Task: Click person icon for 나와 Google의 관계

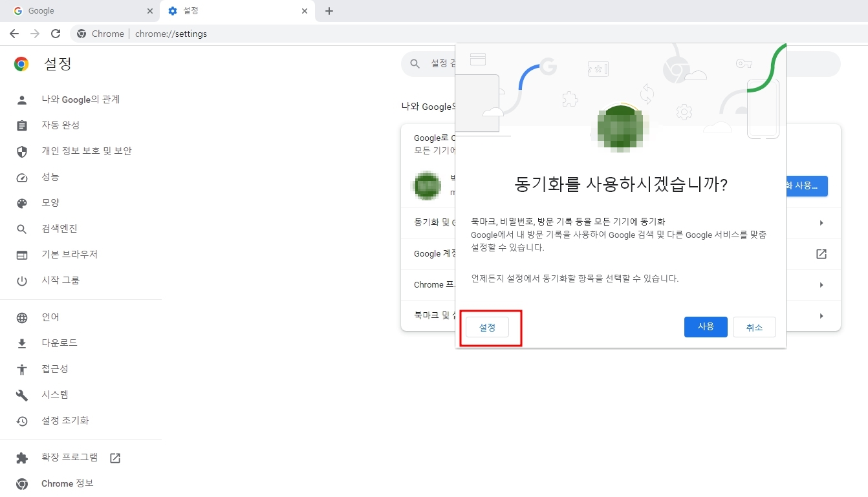Action: point(22,100)
